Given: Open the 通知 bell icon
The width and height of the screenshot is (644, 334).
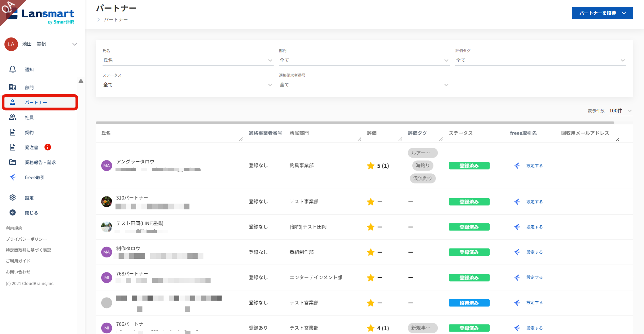Looking at the screenshot, I should [x=13, y=69].
